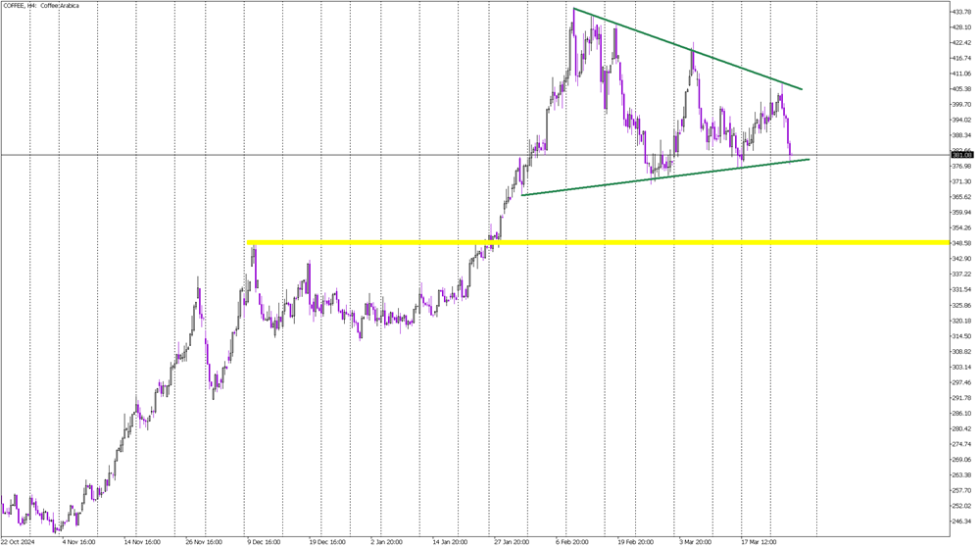Click the 428.10 price axis label
This screenshot has height=548, width=980.
(962, 27)
